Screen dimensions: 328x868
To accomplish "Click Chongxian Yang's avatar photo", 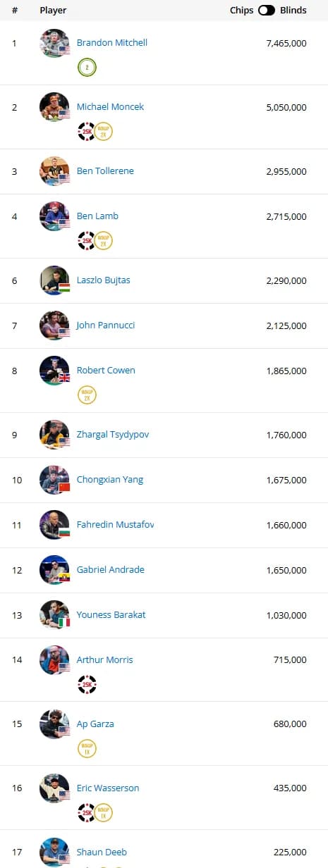I will (x=54, y=480).
